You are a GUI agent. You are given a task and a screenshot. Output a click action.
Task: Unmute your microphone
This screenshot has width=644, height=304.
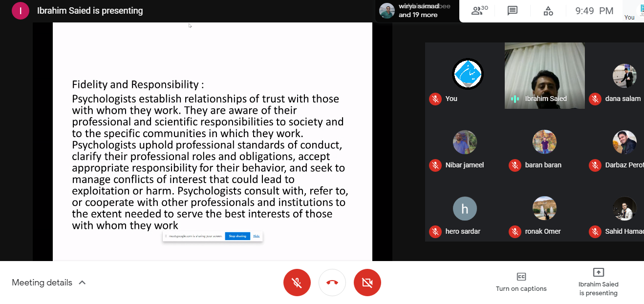(x=297, y=283)
